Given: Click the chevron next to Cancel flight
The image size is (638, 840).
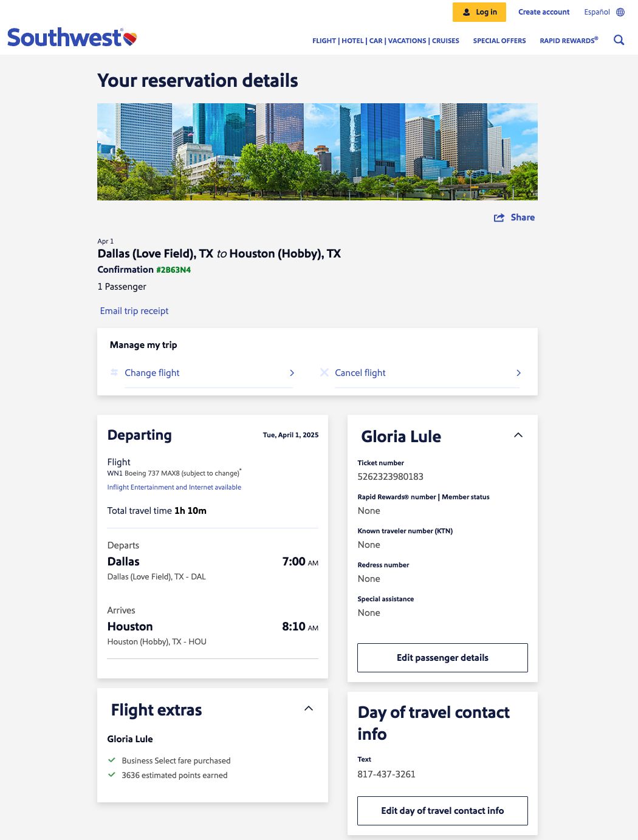Looking at the screenshot, I should (518, 372).
